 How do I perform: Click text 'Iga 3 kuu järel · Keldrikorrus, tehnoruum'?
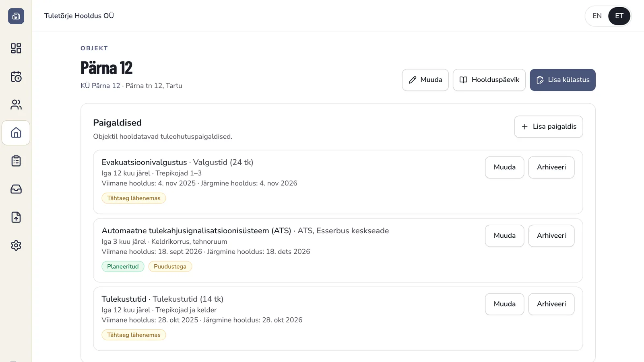(164, 242)
